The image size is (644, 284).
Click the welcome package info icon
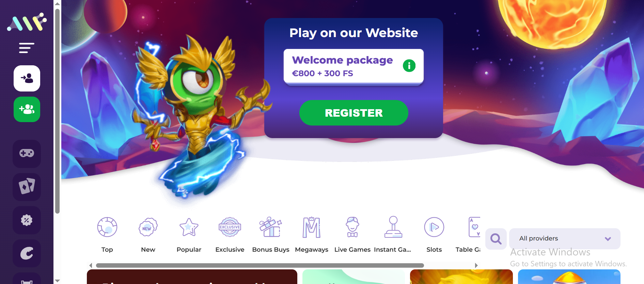point(409,65)
